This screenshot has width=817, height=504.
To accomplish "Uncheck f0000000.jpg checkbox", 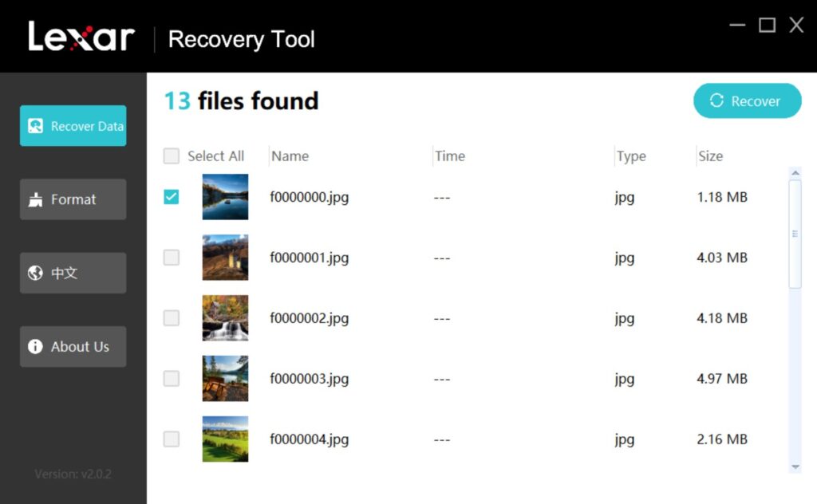I will (171, 196).
